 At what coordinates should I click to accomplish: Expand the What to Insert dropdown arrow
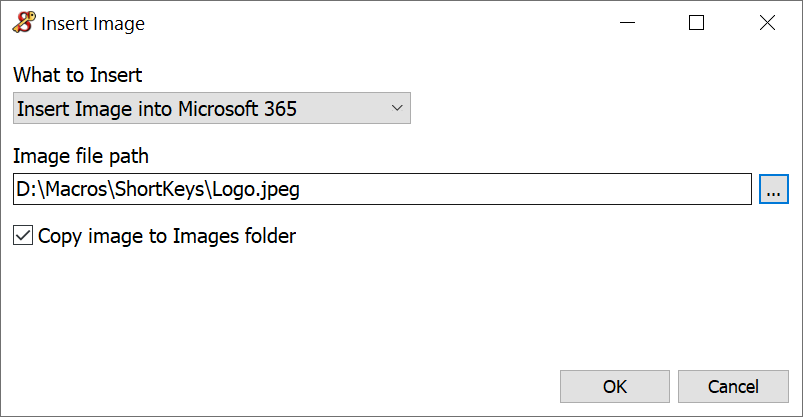point(396,108)
